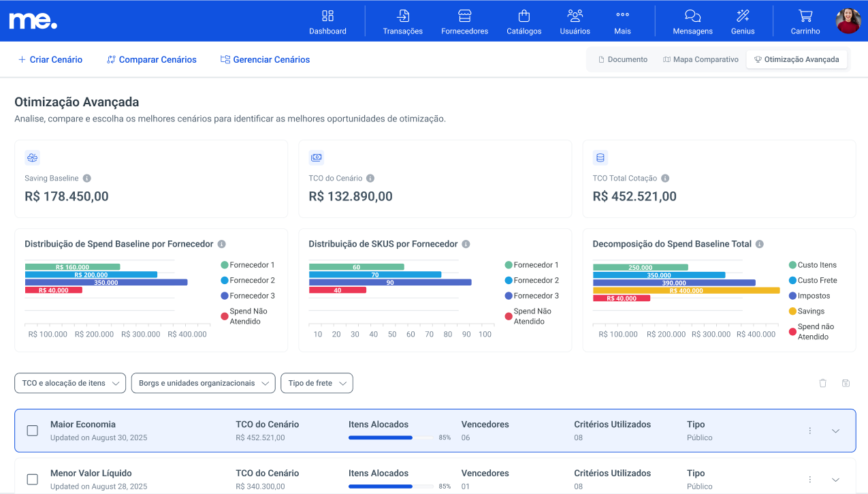Click the 90 purple bar in SKUS chart
The image size is (868, 494).
coord(390,282)
